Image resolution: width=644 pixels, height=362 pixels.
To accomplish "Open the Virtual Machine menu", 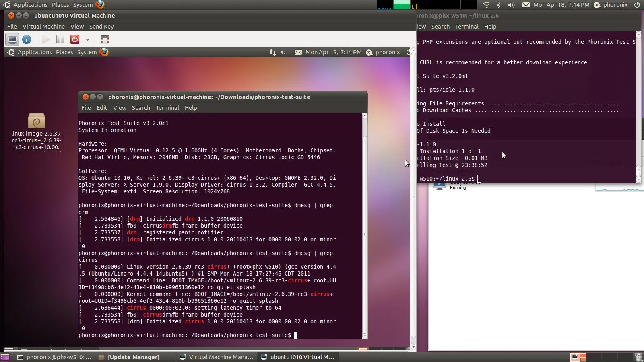I will (x=43, y=27).
